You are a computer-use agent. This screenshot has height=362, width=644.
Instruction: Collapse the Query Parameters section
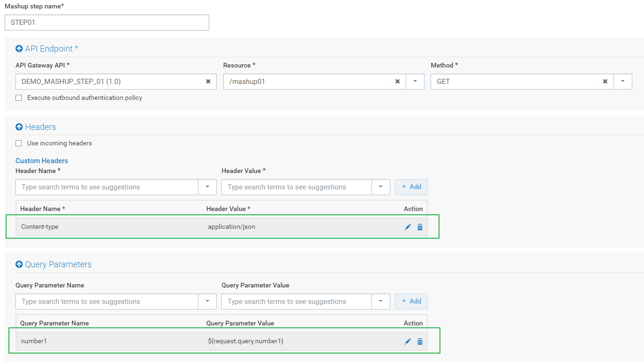click(x=19, y=264)
